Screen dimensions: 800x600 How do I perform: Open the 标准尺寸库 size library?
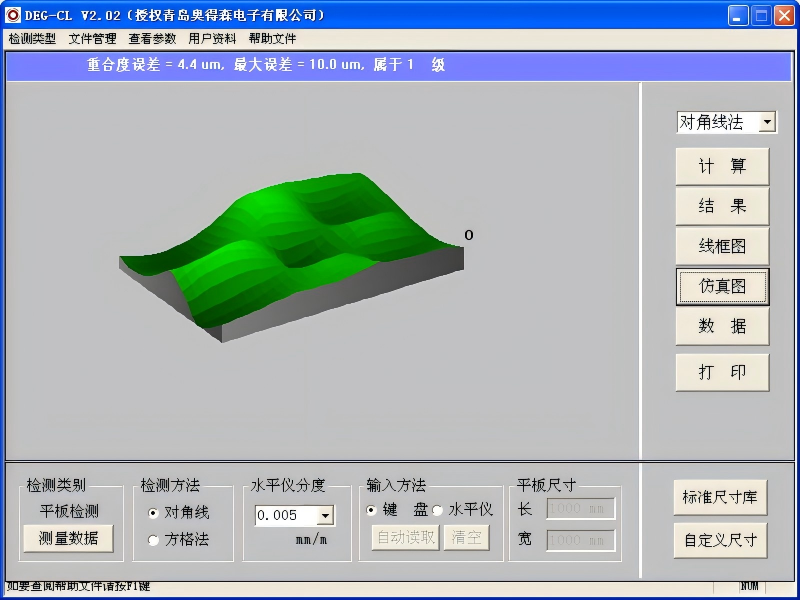720,497
